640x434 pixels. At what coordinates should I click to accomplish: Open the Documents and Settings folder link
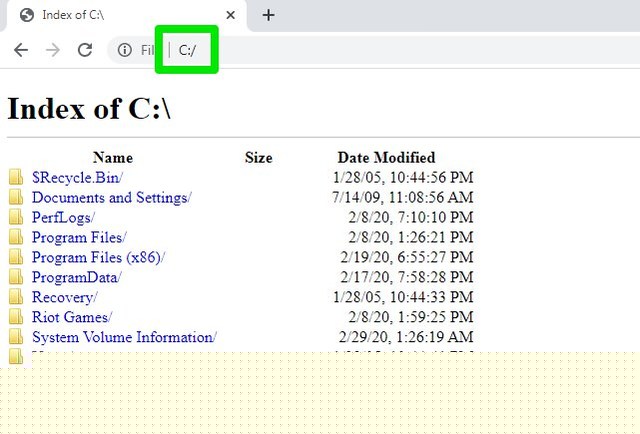[x=111, y=197]
